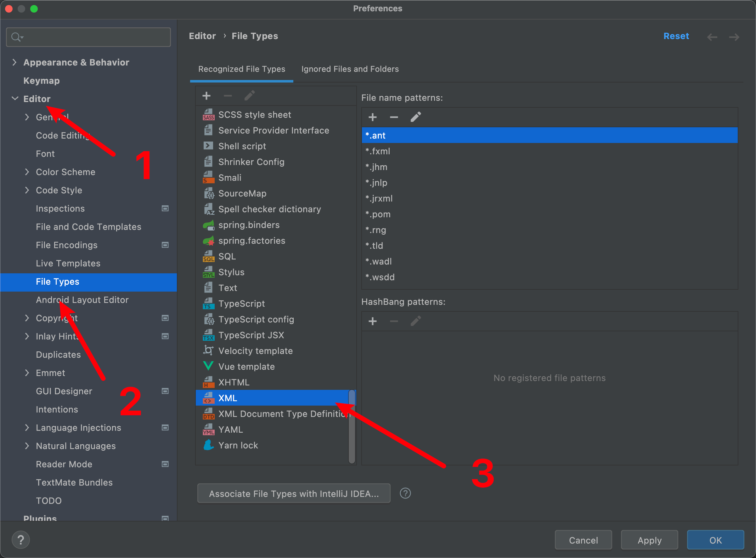Navigate back with left arrow icon
This screenshot has height=558, width=756.
point(712,37)
